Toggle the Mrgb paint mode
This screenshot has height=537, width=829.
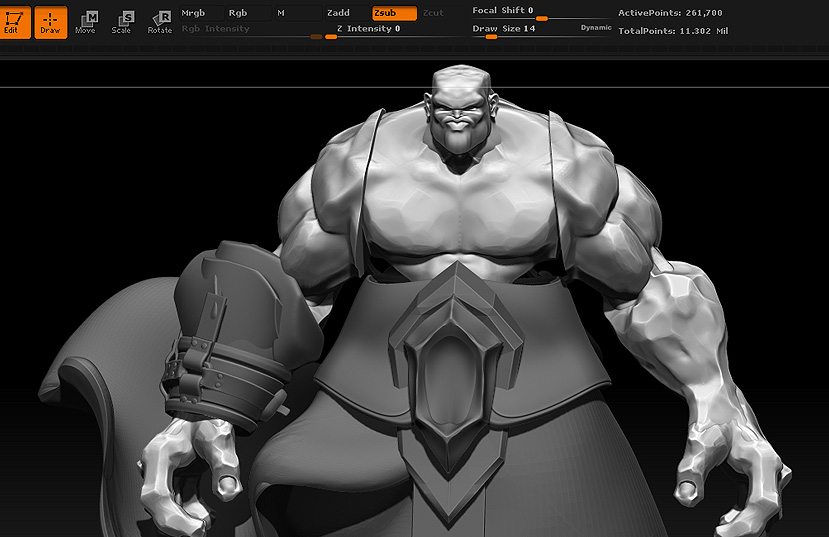(x=201, y=13)
